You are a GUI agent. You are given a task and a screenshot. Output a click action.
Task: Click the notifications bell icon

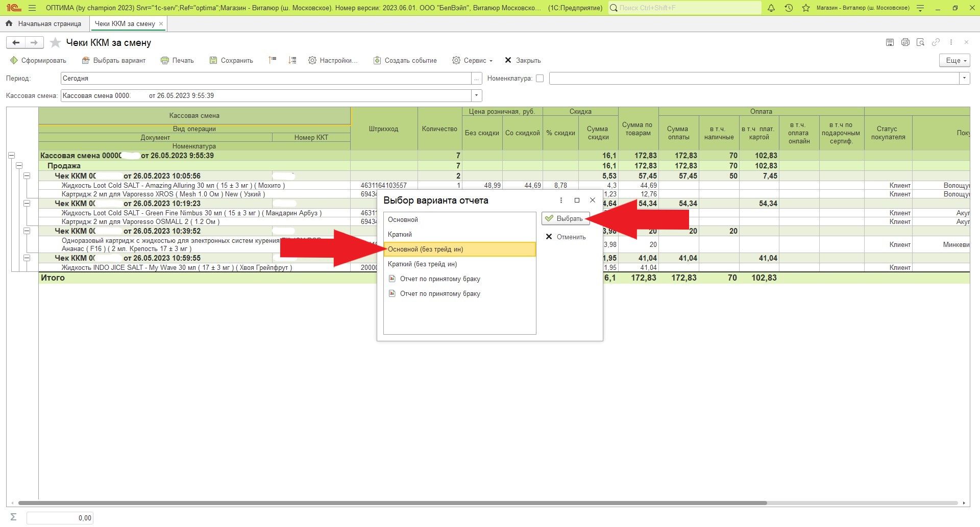771,8
